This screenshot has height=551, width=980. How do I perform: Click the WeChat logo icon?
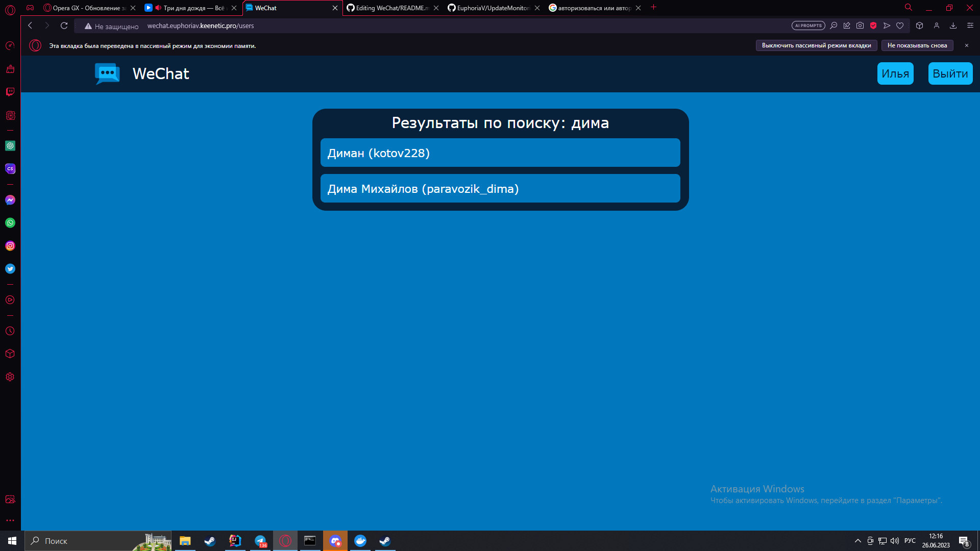[107, 74]
